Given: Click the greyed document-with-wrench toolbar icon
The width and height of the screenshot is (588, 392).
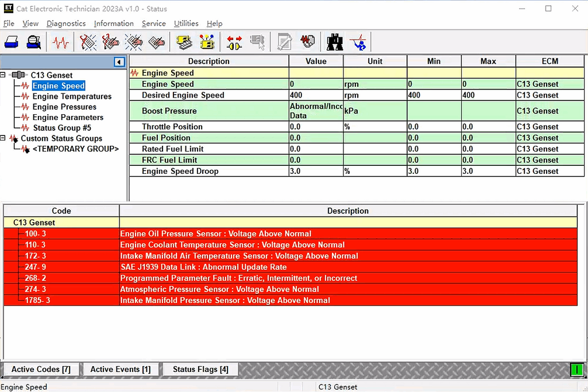Looking at the screenshot, I should click(x=285, y=42).
